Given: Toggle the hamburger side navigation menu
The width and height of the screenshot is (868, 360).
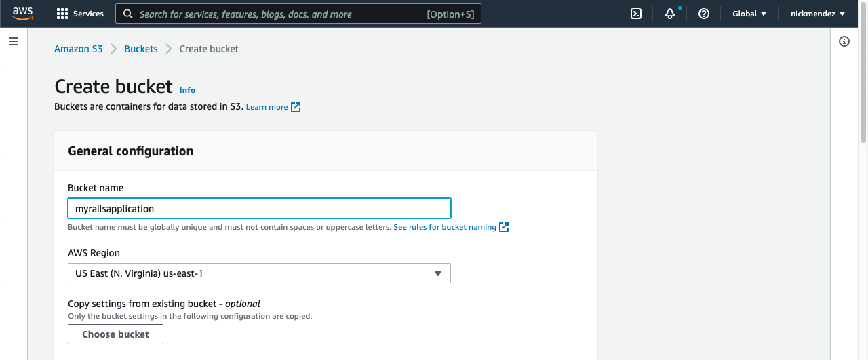Looking at the screenshot, I should point(13,42).
